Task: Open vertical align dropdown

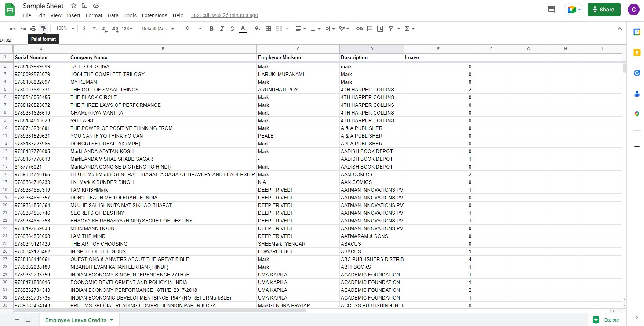Action: coord(315,29)
